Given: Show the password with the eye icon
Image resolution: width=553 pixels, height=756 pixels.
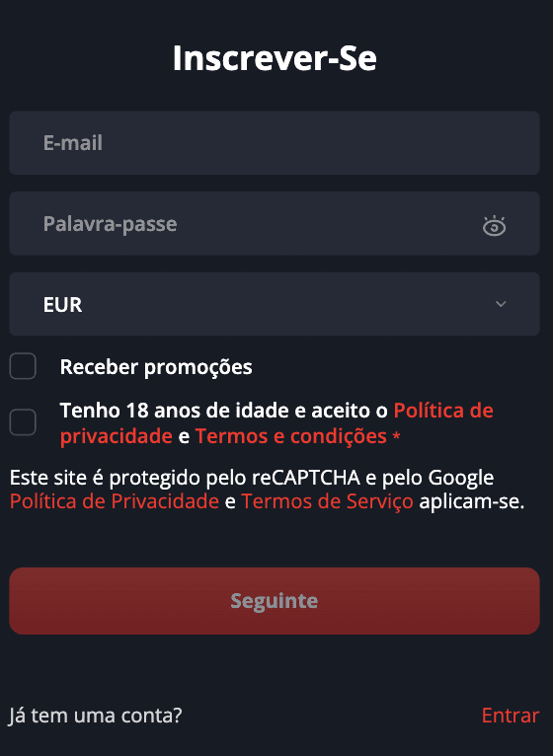Looking at the screenshot, I should (494, 226).
